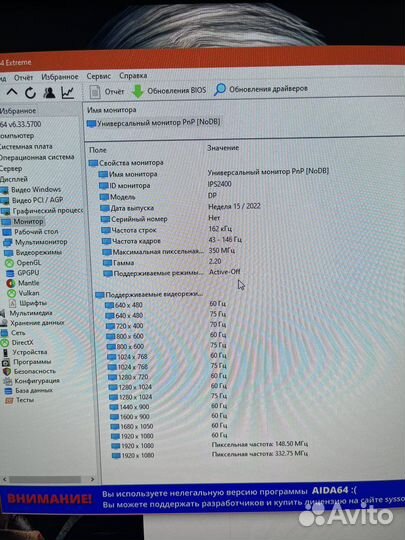Select Компьютер in the sidebar tree

pos(17,136)
